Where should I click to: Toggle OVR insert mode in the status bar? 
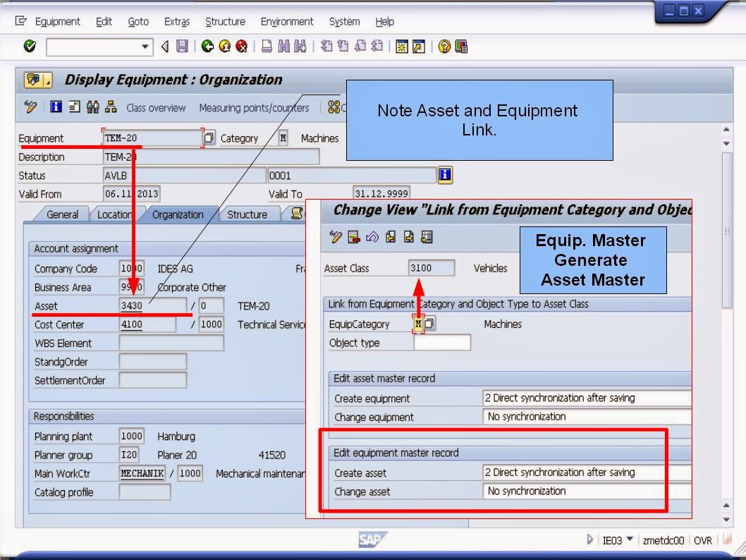703,540
